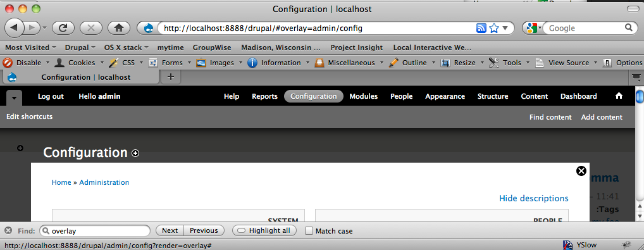Viewport: 644px width, 250px height.
Task: Open the Outline menu in Web Developer toolbar
Action: tap(412, 63)
